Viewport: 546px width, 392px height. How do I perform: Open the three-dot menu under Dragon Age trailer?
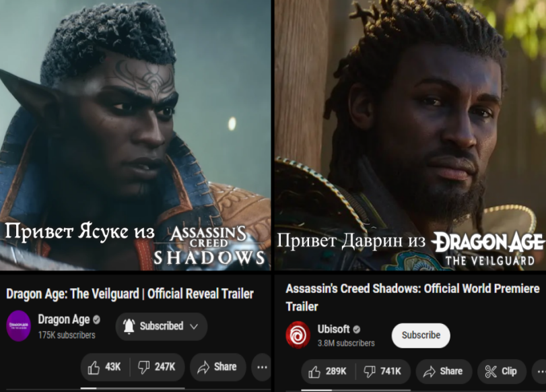(262, 367)
